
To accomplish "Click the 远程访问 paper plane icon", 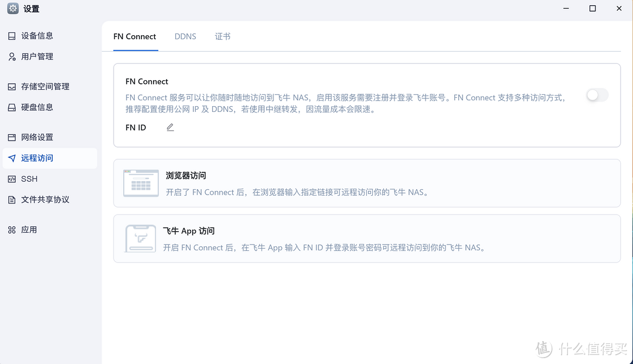I will coord(12,158).
